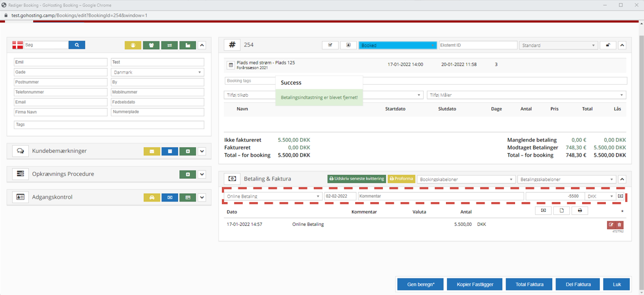Click the yellow car icon in Adgangskontrol
This screenshot has height=295, width=644.
pyautogui.click(x=152, y=198)
